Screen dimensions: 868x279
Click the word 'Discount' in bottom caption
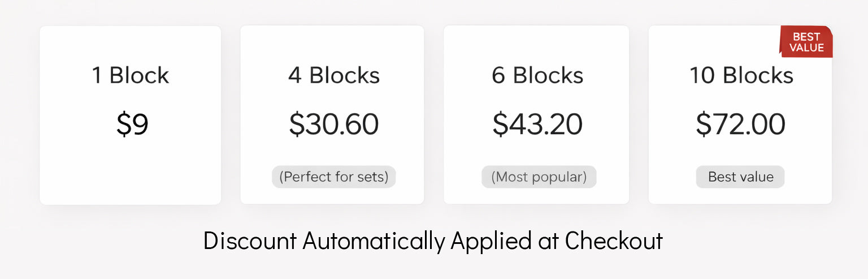point(250,241)
